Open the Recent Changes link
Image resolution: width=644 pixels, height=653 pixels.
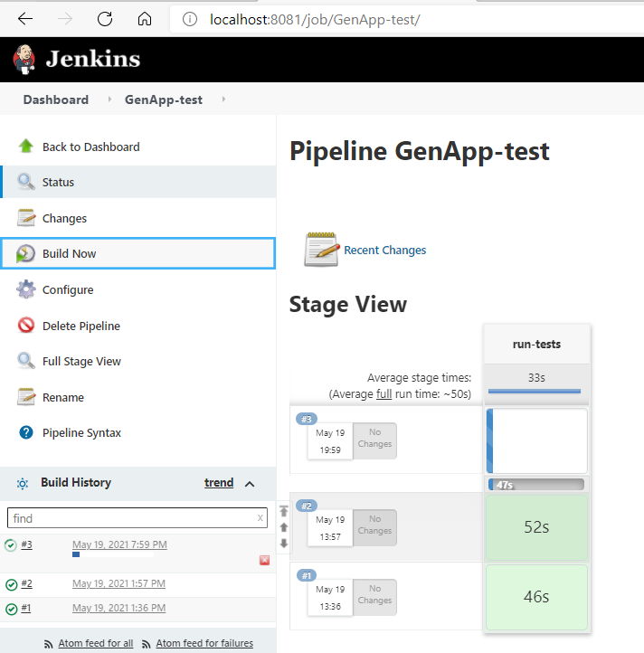pyautogui.click(x=385, y=250)
